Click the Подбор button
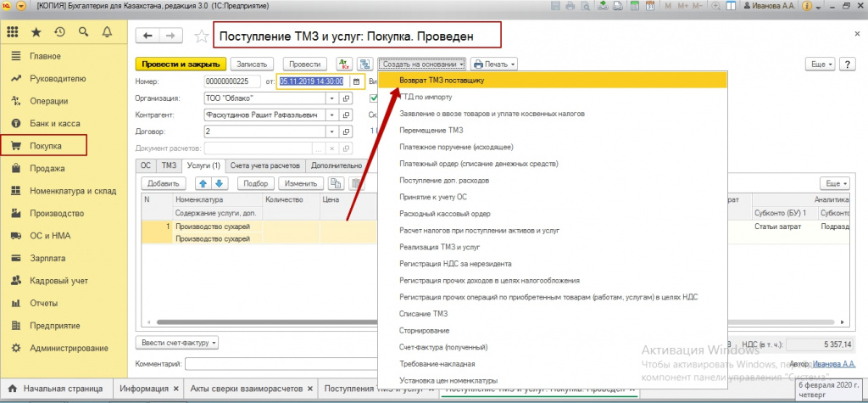Screen dimensions: 868x403 (256, 183)
